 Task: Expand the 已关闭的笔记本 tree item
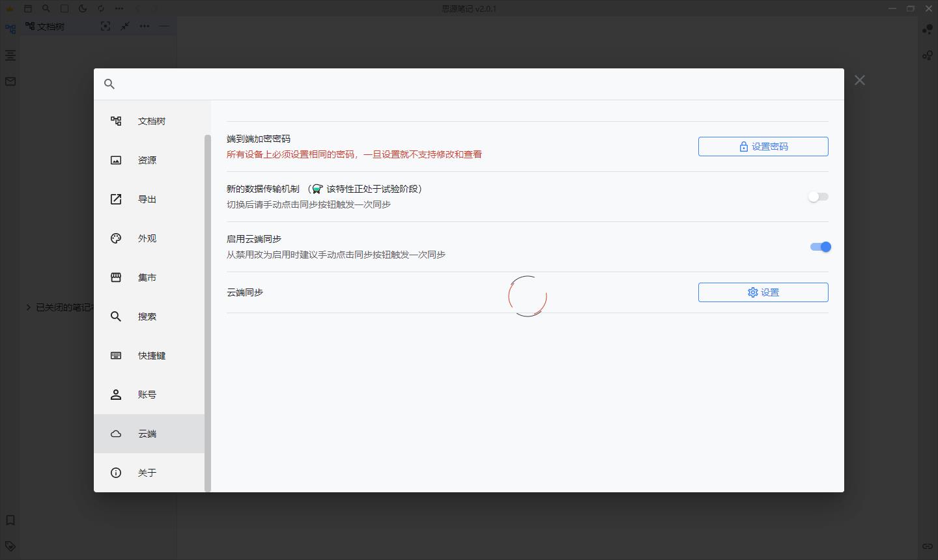click(28, 307)
